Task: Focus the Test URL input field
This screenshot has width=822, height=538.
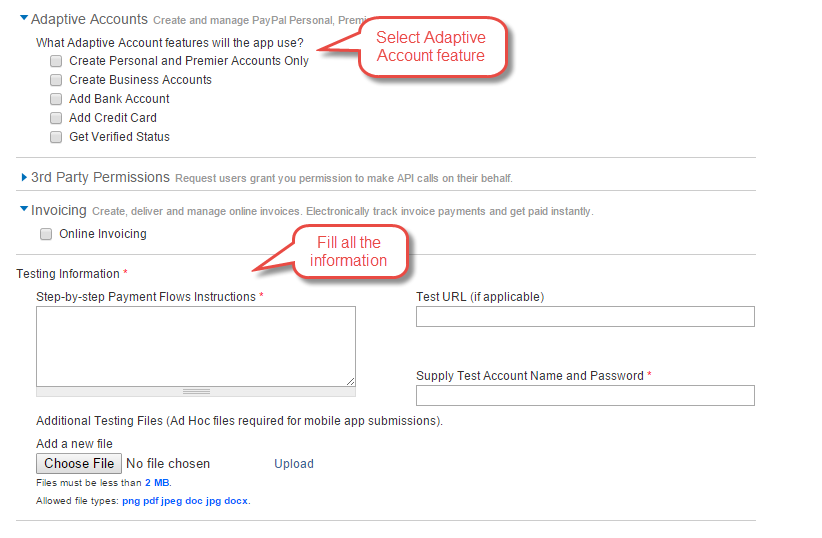Action: pyautogui.click(x=585, y=317)
